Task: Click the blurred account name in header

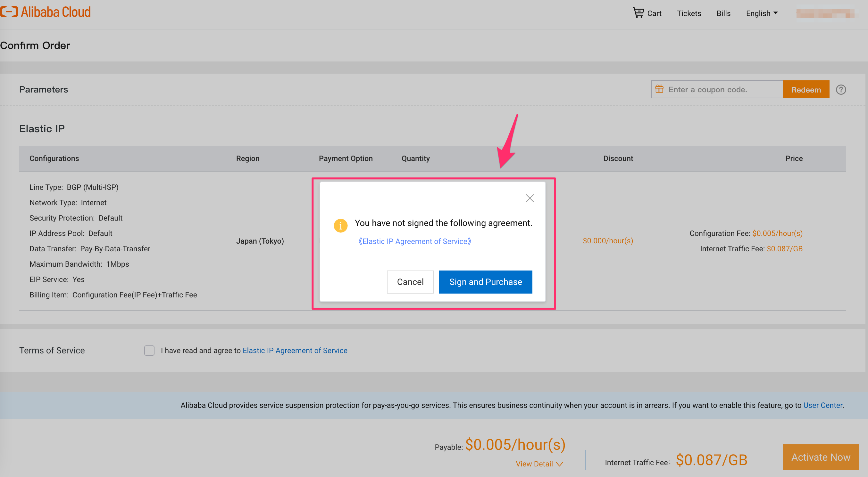Action: [825, 13]
